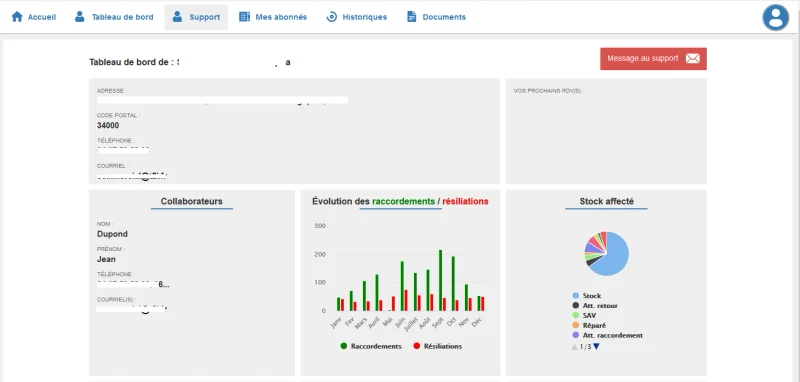Toggle SAV legend entry
The image size is (800, 382).
[x=584, y=316]
